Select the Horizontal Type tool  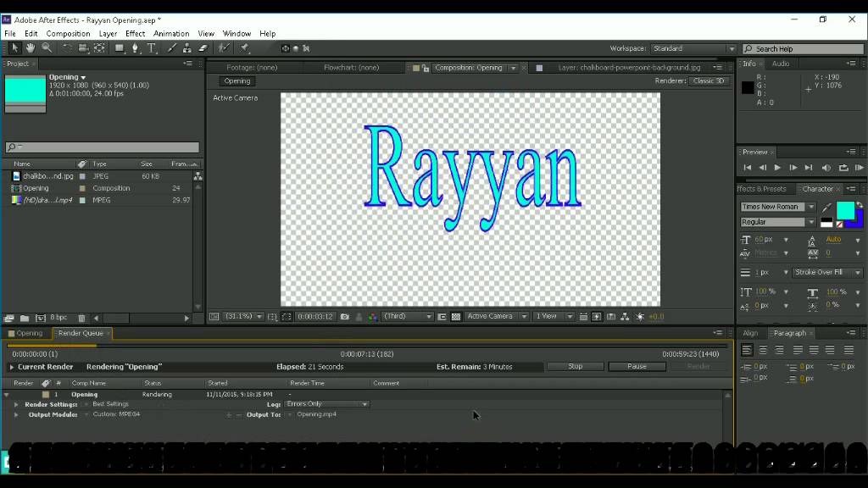coord(152,48)
